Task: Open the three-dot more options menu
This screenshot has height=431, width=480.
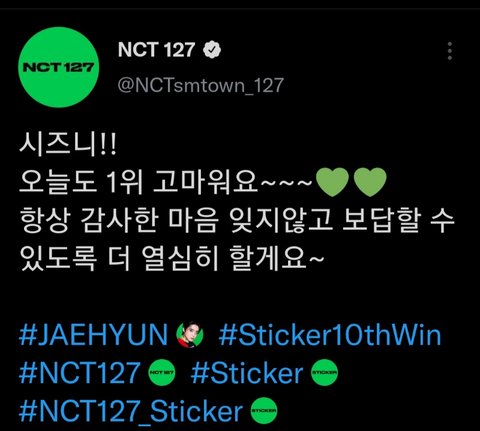Action: tap(450, 51)
